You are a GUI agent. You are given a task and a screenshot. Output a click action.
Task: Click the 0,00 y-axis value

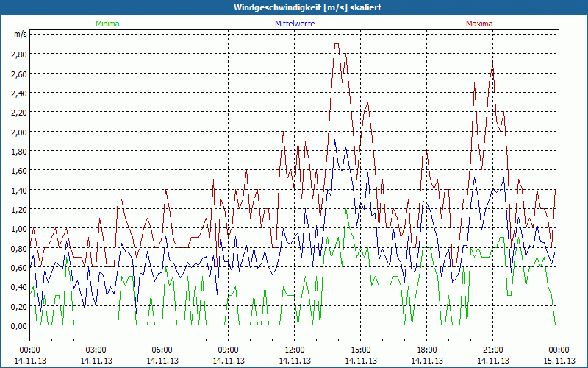pyautogui.click(x=19, y=325)
